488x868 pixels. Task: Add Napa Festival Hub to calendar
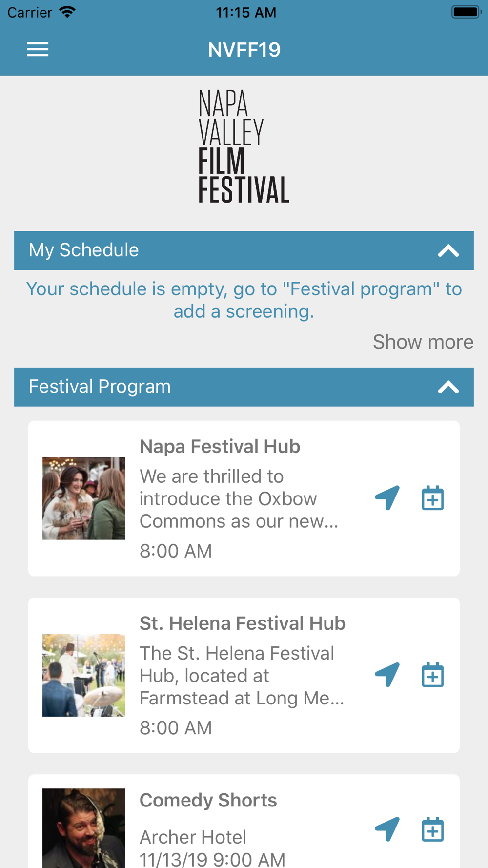(x=433, y=498)
